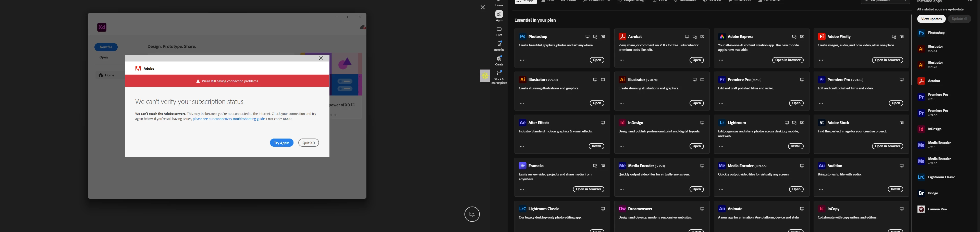Select the All apps category tab

pos(526,1)
